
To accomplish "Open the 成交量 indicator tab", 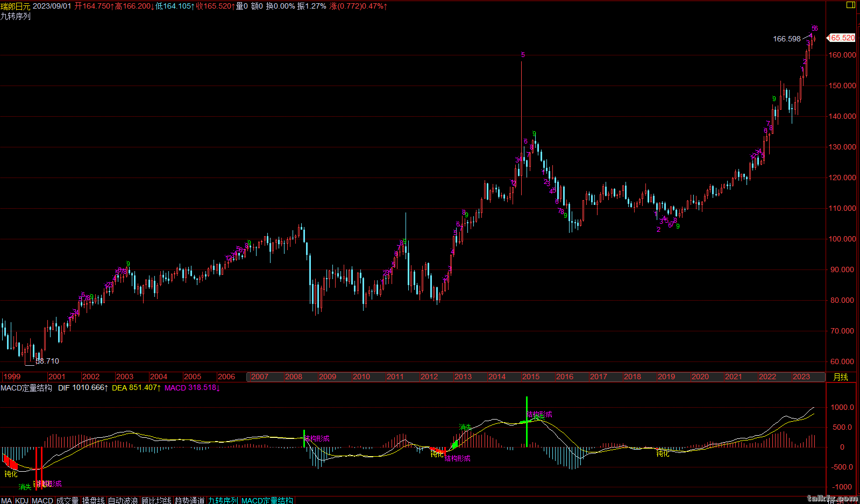I will [67, 500].
